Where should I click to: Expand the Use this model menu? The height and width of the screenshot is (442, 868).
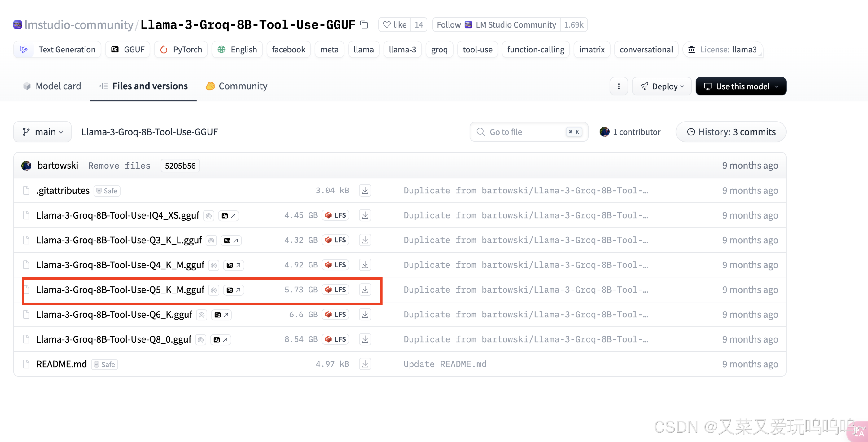tap(741, 86)
